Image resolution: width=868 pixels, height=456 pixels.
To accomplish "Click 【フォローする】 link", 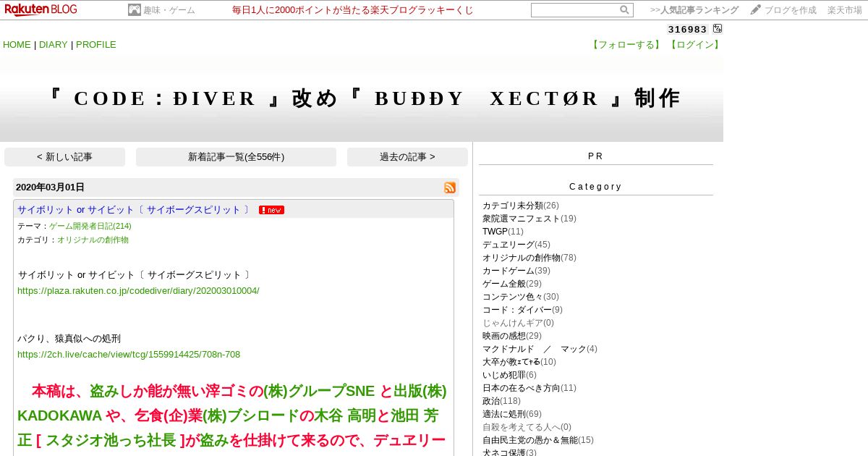I will (626, 45).
